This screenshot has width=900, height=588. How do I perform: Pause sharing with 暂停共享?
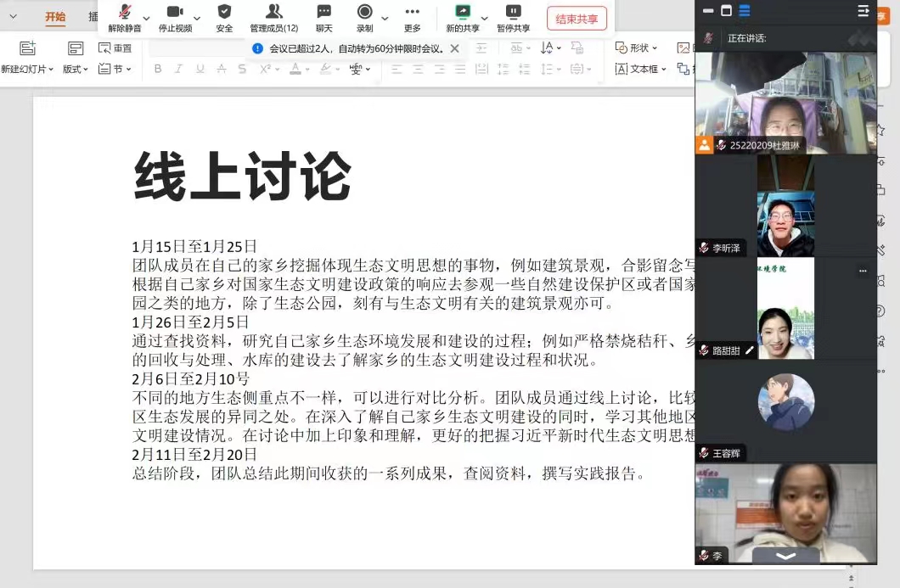click(x=513, y=12)
